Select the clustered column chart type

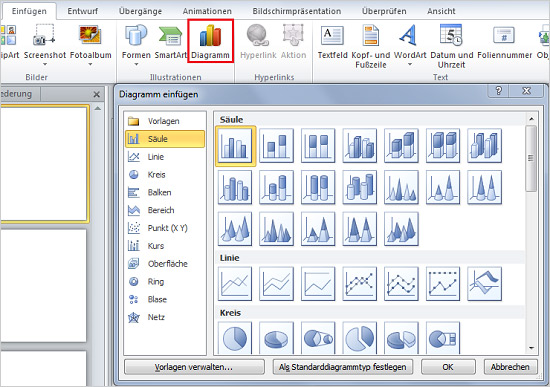(x=235, y=146)
